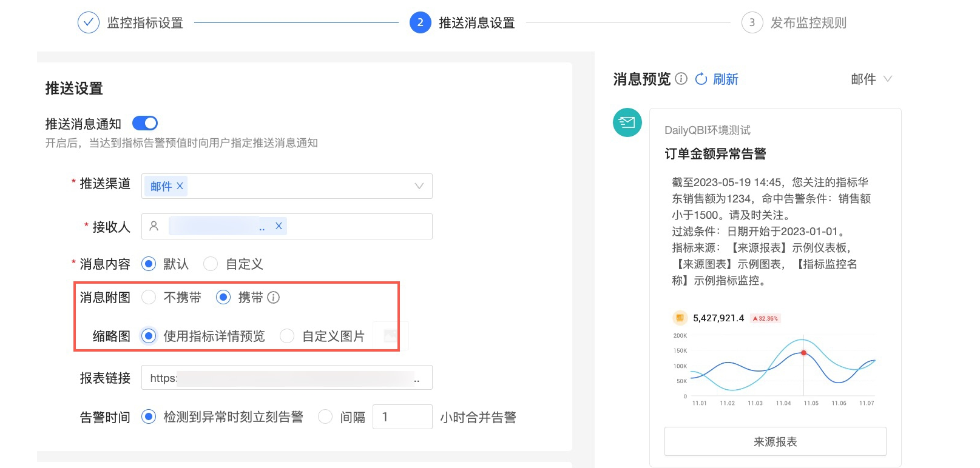Select 自定义图片 for 缩略图
The height and width of the screenshot is (468, 980).
(x=288, y=336)
